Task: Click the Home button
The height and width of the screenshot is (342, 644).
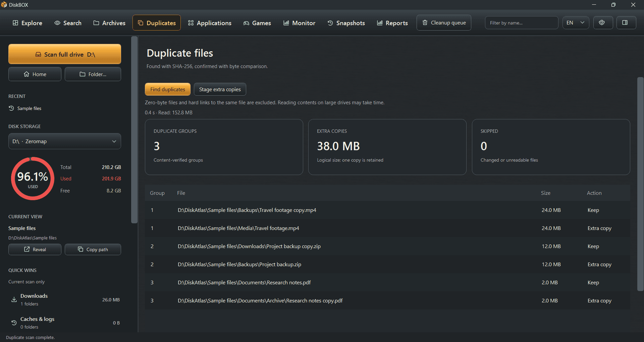Action: tap(35, 74)
